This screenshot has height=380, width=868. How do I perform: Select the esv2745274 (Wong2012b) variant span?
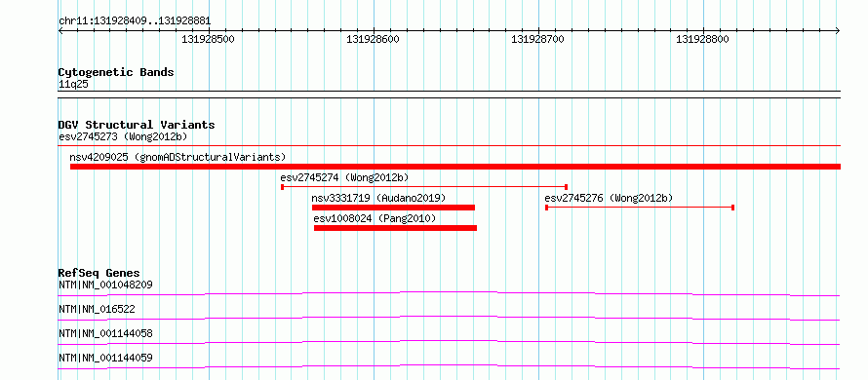pyautogui.click(x=424, y=187)
